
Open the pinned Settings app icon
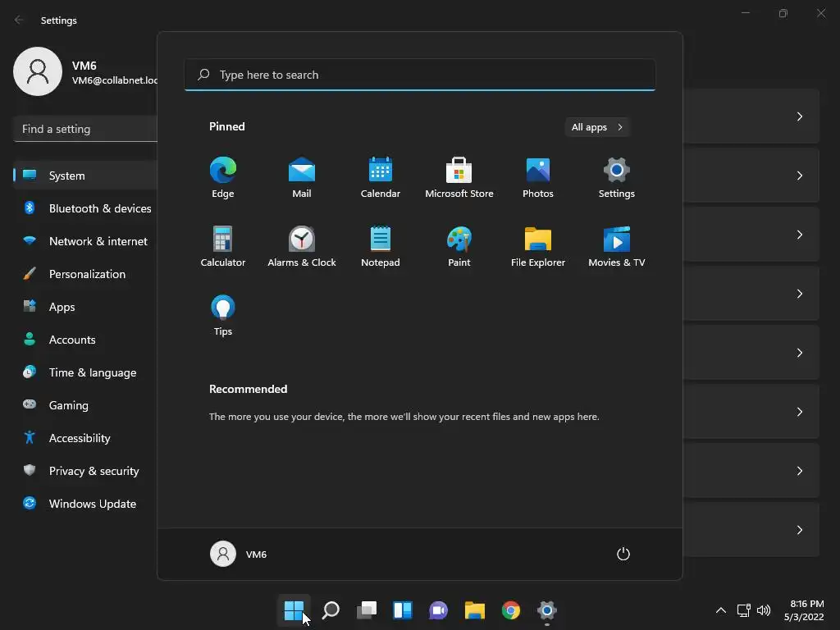coord(617,177)
